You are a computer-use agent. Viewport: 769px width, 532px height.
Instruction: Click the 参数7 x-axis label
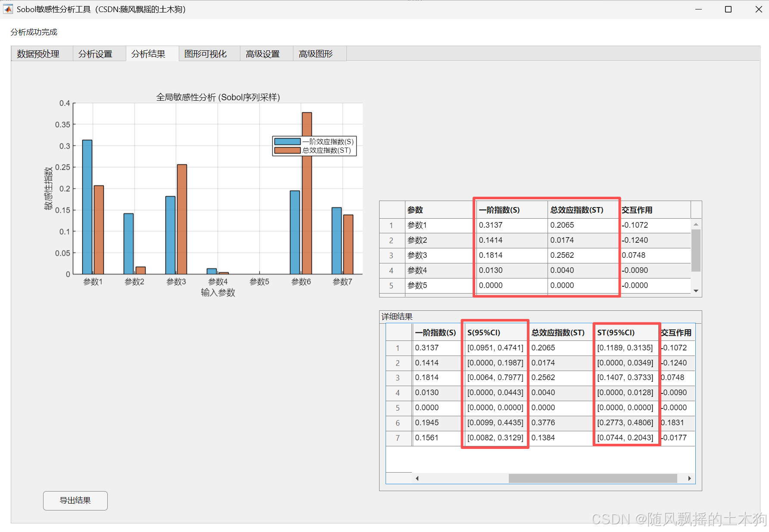coord(342,282)
